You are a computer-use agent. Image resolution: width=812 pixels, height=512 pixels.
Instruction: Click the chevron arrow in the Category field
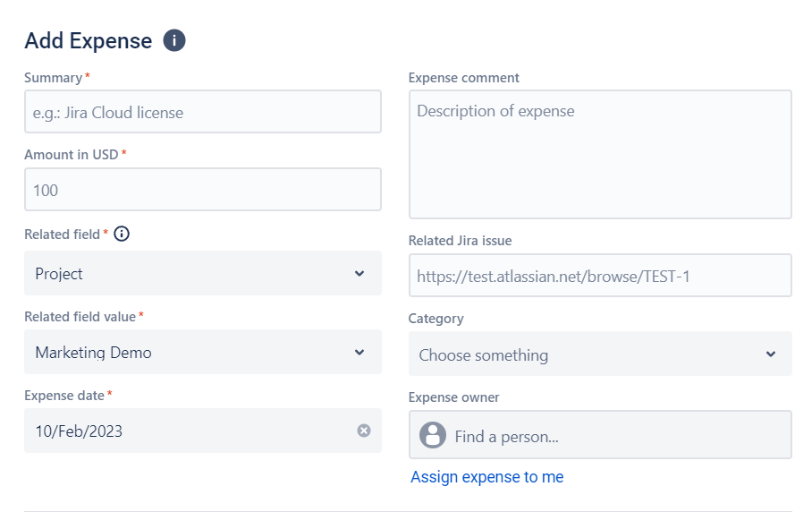771,354
